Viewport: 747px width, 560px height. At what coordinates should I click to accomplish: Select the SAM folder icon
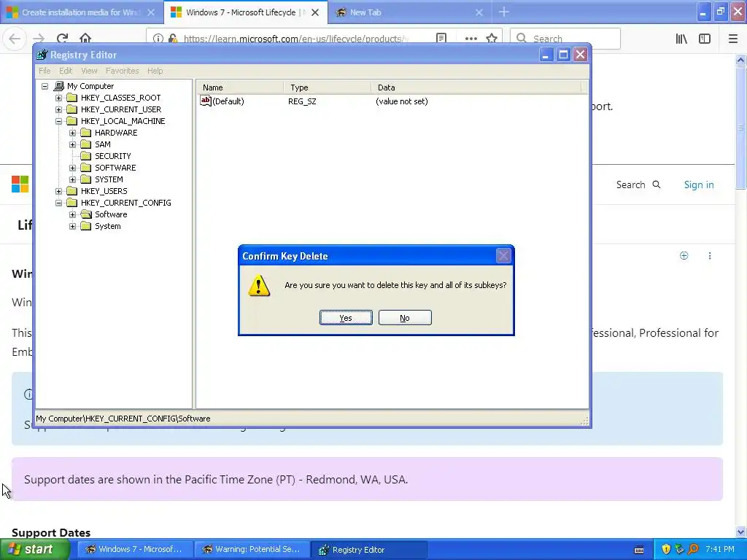pyautogui.click(x=86, y=144)
